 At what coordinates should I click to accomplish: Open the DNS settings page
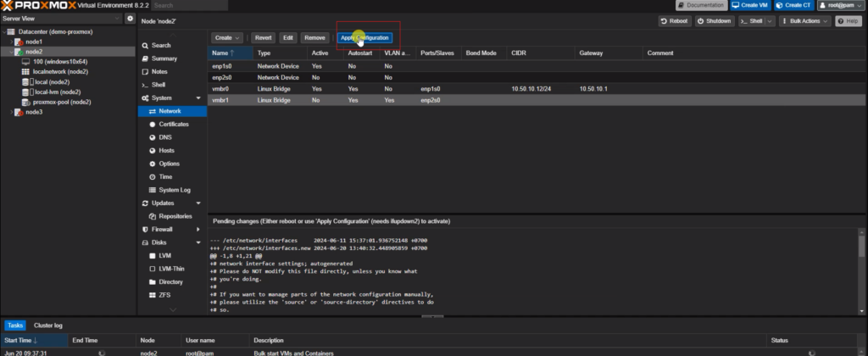[164, 137]
